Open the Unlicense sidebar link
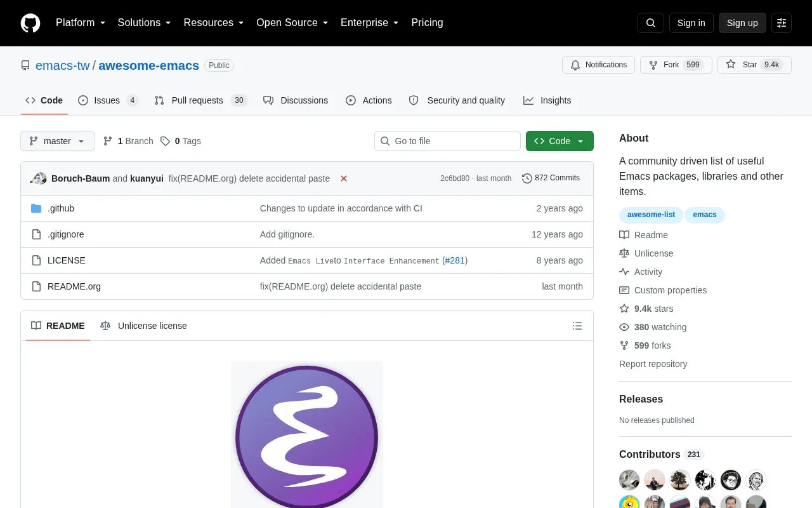812x508 pixels. pos(646,253)
